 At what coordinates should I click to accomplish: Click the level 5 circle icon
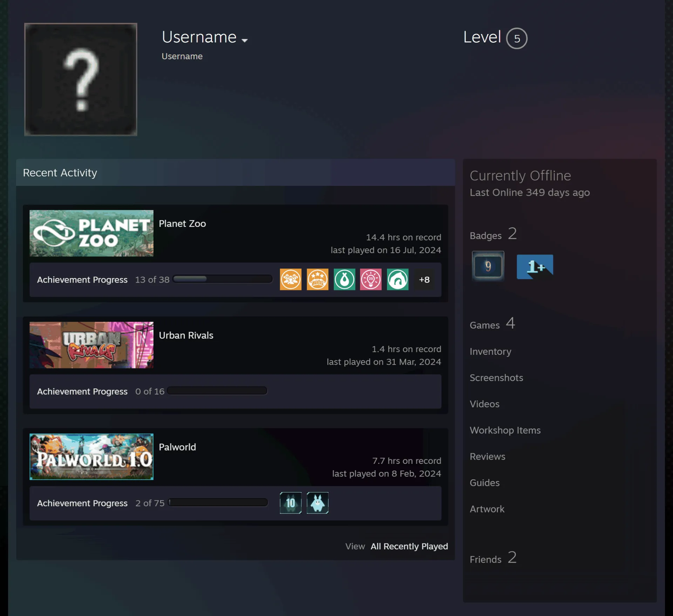(517, 38)
